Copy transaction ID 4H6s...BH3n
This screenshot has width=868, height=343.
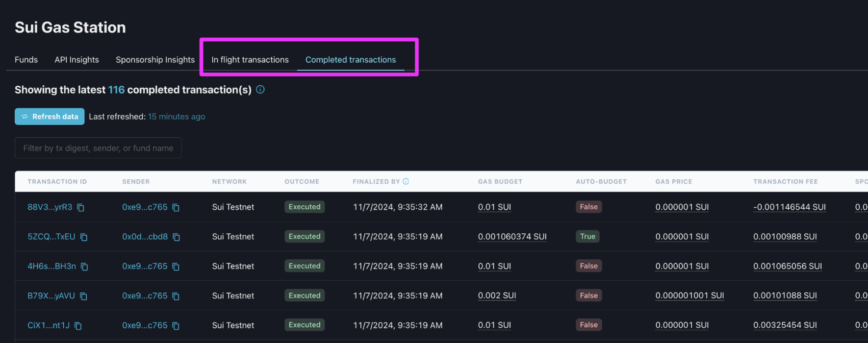pos(84,267)
